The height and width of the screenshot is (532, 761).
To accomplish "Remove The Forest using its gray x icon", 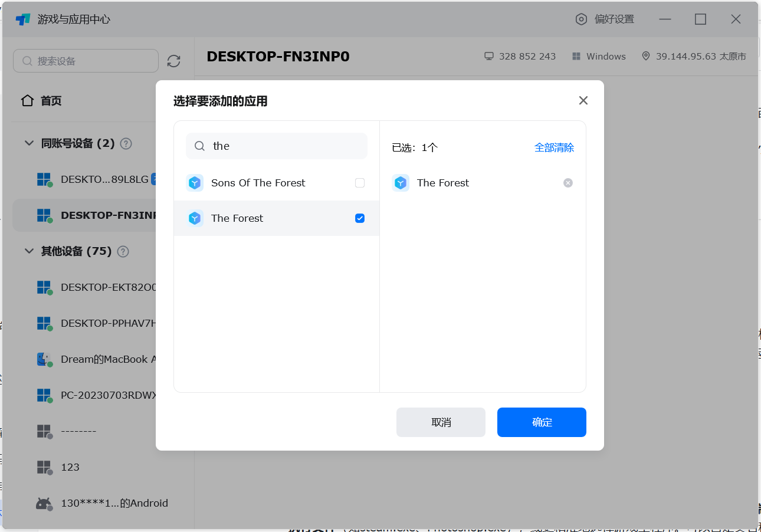I will click(568, 183).
